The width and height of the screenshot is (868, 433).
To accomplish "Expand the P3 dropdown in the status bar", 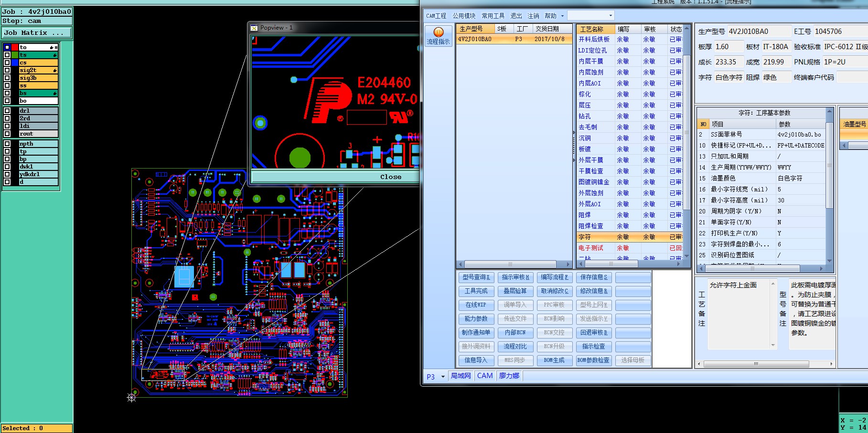I will pos(443,377).
